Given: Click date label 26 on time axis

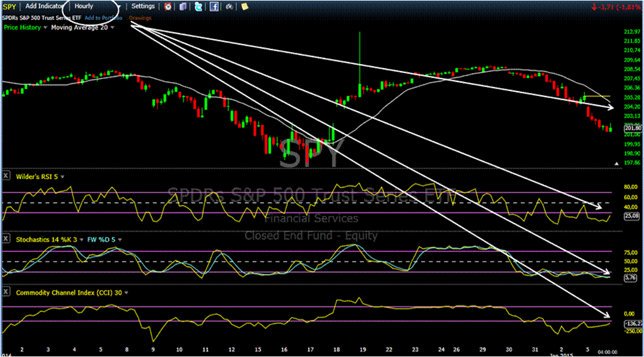Looking at the screenshot, I should pyautogui.click(x=456, y=350).
